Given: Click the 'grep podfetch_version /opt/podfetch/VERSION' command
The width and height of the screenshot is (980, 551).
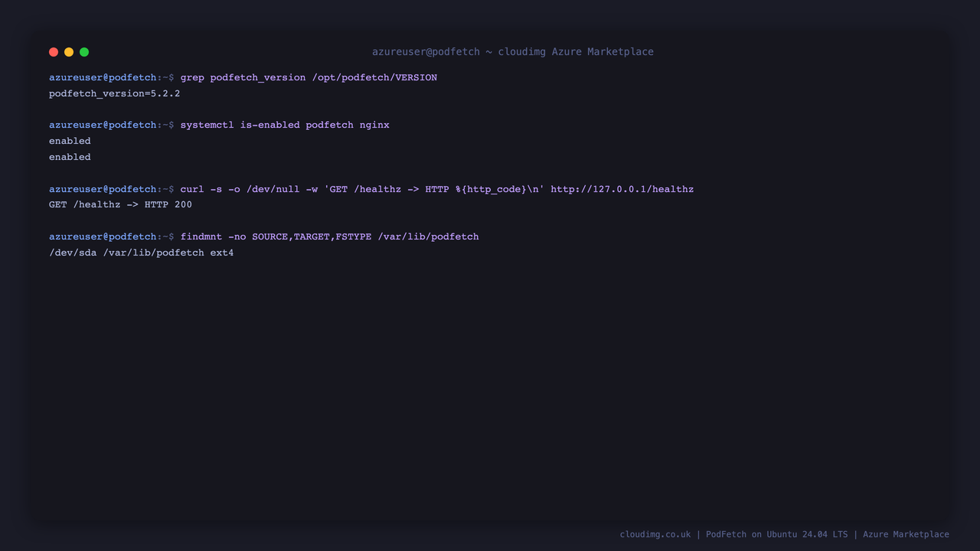Looking at the screenshot, I should tap(309, 78).
